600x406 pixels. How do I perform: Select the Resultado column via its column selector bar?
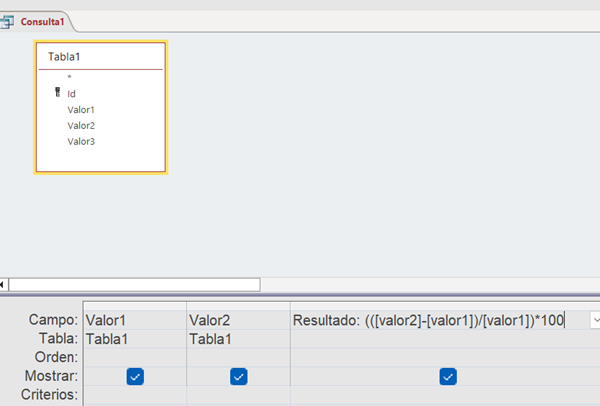tap(445, 306)
